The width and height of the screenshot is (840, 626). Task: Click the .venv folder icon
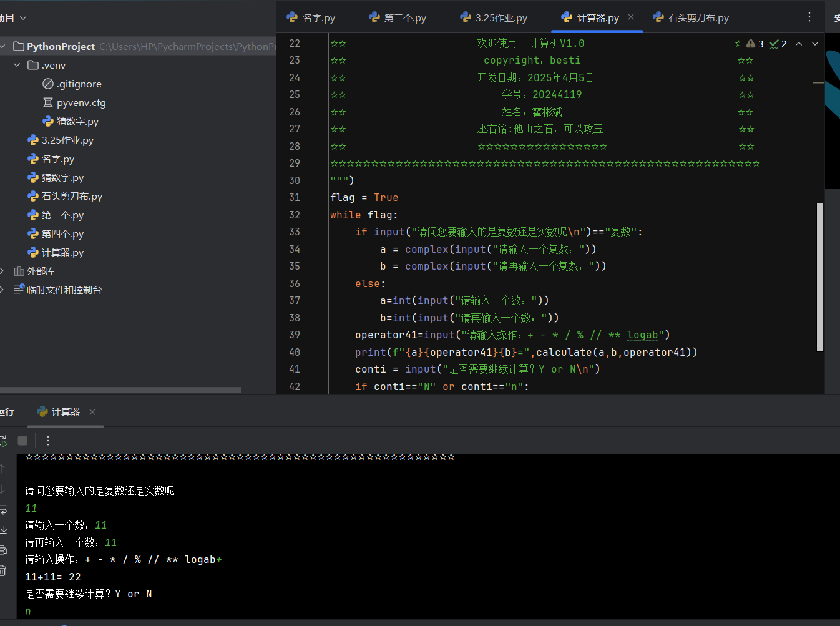[33, 65]
